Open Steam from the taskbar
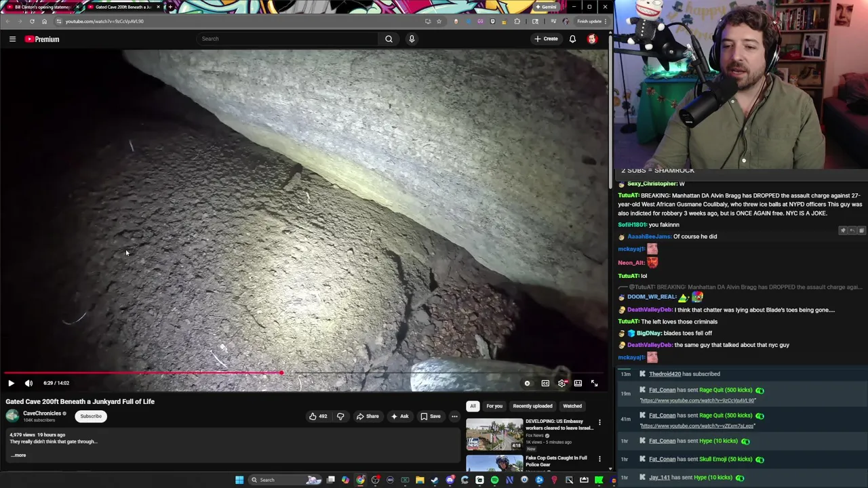 click(435, 480)
